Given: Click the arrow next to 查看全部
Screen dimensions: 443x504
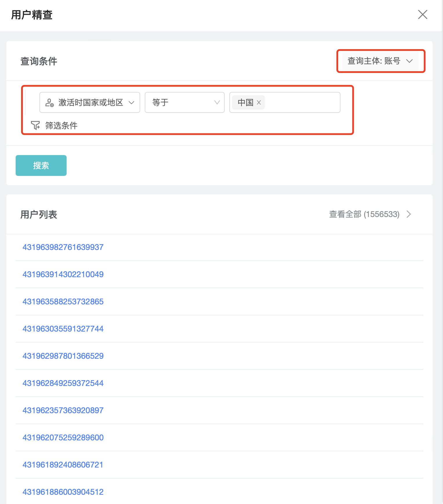Looking at the screenshot, I should tap(409, 214).
